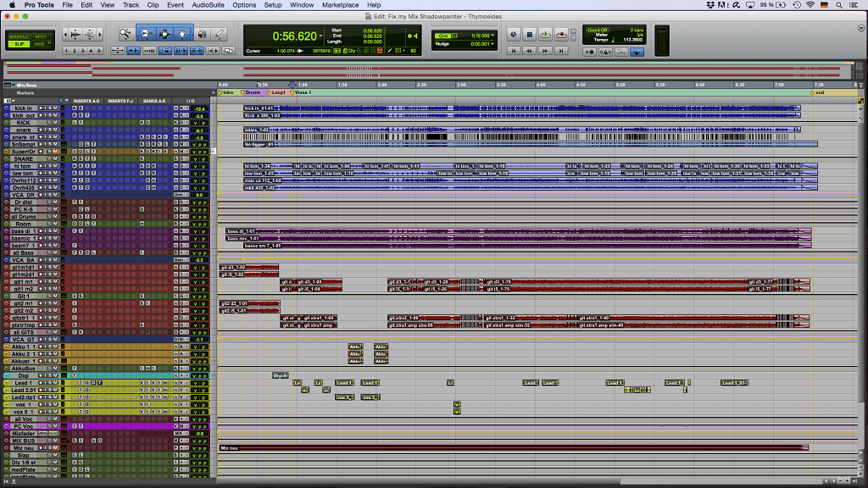Image resolution: width=868 pixels, height=488 pixels.
Task: Click the horizontal zoom in arrow
Action: tap(100, 34)
